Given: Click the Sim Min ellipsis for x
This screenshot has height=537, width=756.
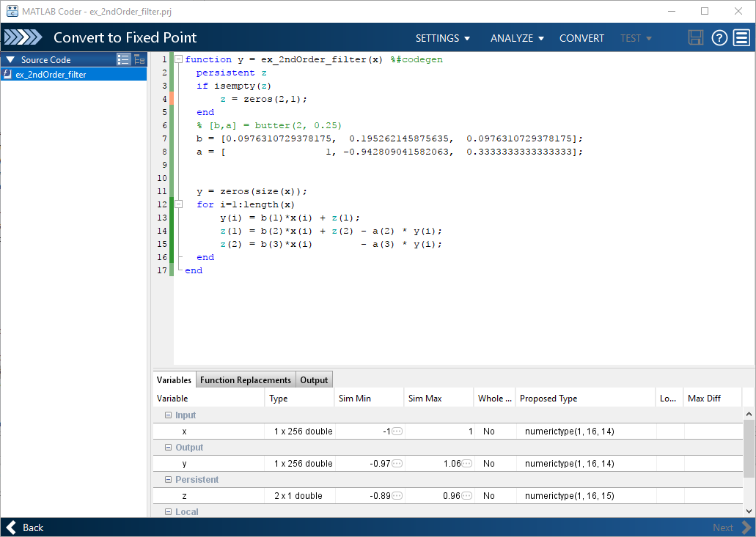Looking at the screenshot, I should click(x=397, y=432).
